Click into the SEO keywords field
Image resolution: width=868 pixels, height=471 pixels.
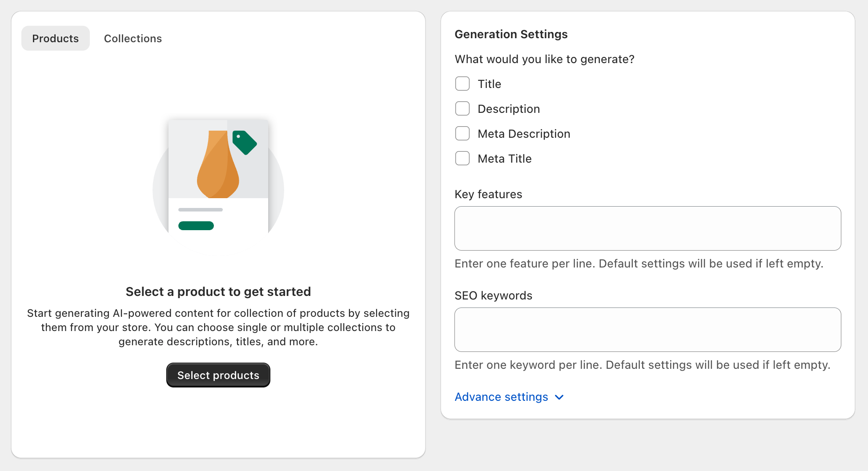[x=647, y=330]
